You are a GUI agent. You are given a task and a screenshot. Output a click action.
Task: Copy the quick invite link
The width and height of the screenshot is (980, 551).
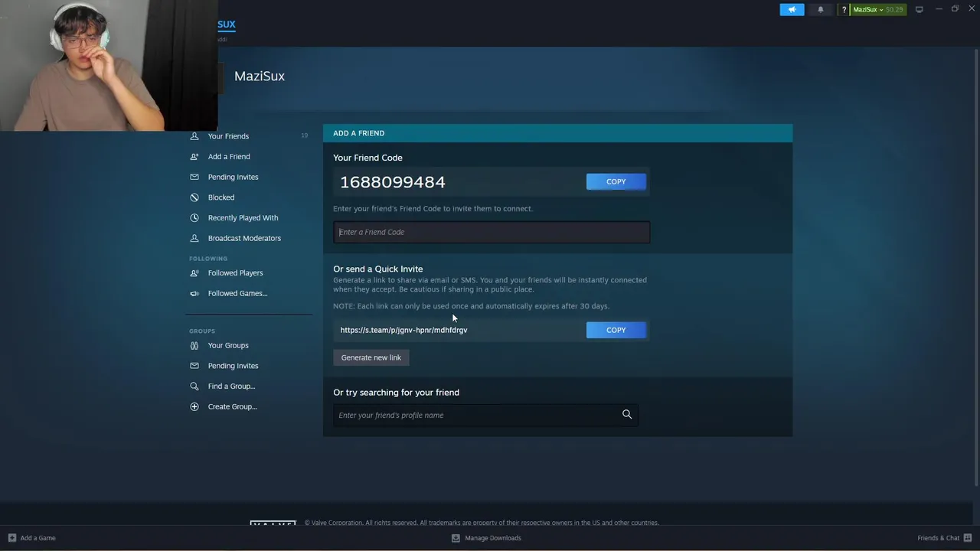[616, 330]
